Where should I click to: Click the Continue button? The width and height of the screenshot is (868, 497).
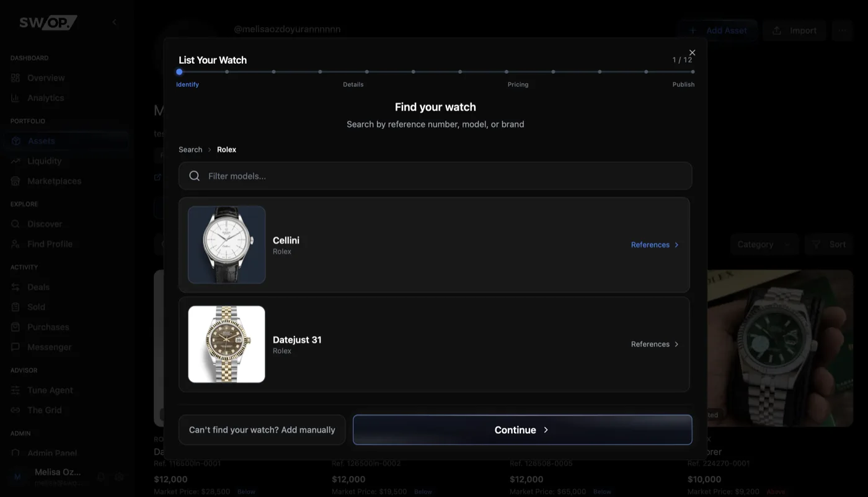522,429
